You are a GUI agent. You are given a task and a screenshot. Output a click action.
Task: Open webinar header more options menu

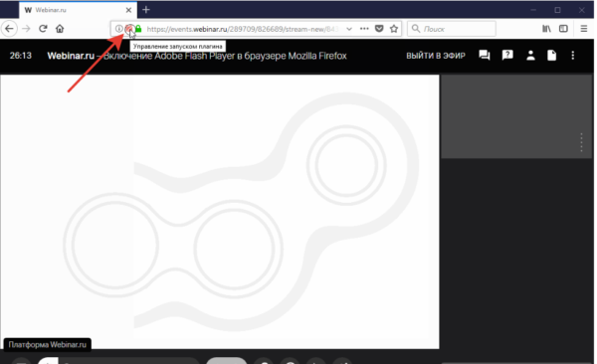573,56
